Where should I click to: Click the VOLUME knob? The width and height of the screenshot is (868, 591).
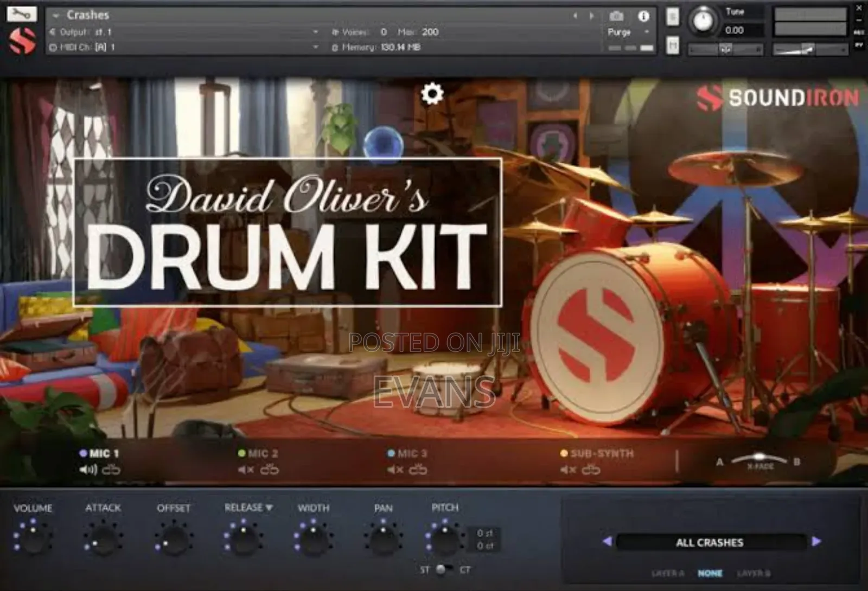tap(33, 538)
